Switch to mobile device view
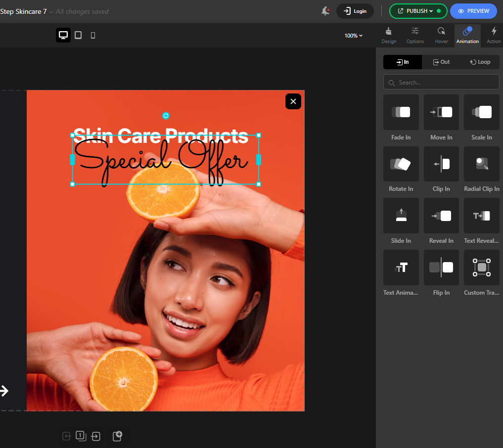 [x=93, y=35]
